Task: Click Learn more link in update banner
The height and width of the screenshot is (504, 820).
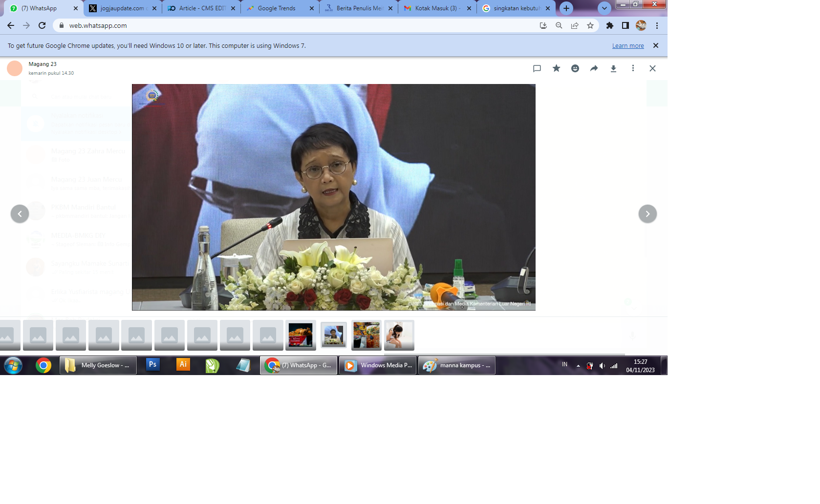Action: coord(628,46)
